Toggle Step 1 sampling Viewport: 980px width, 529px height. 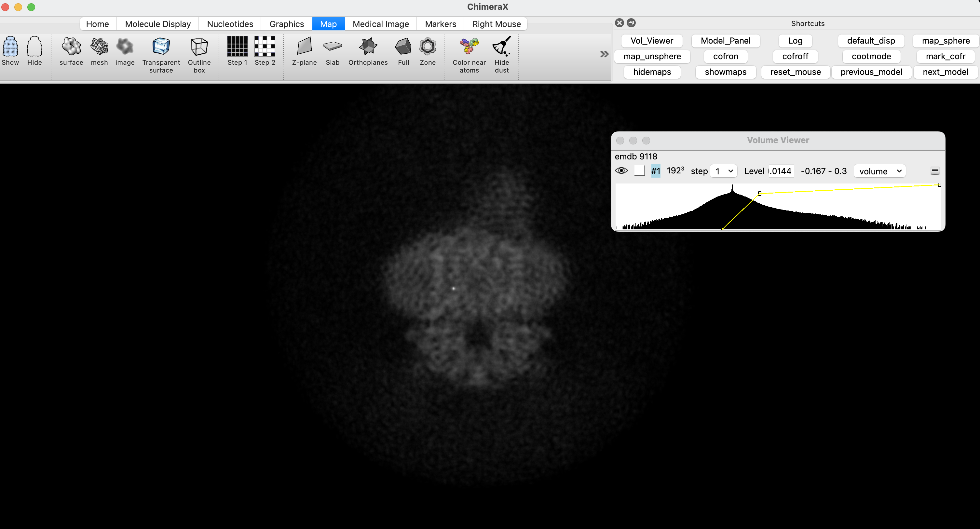237,47
